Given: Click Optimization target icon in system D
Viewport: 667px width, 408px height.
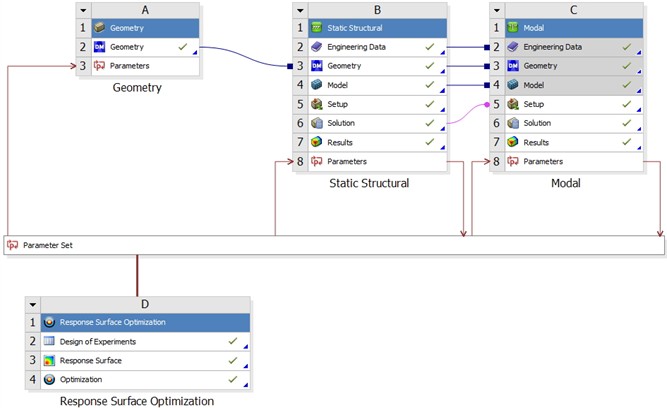Looking at the screenshot, I should click(x=49, y=379).
